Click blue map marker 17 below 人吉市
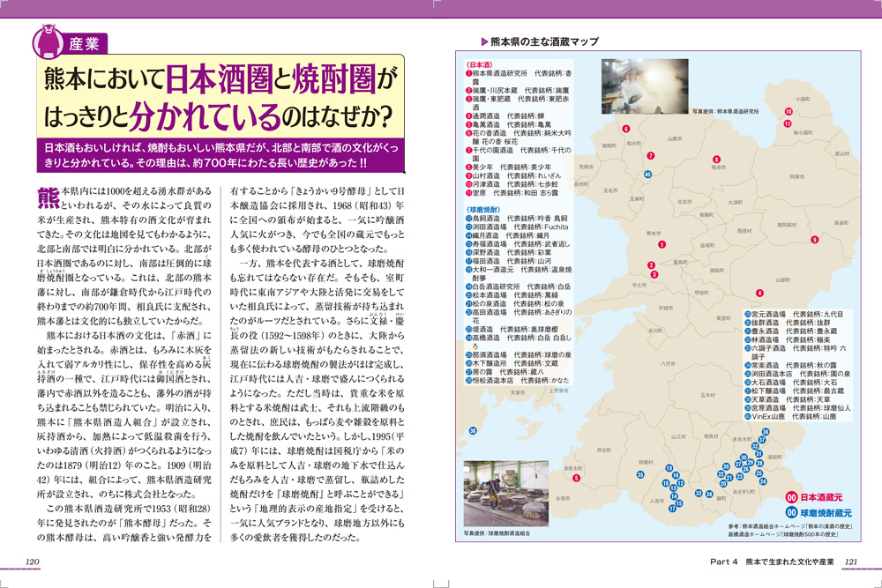The image size is (882, 588). tap(672, 509)
